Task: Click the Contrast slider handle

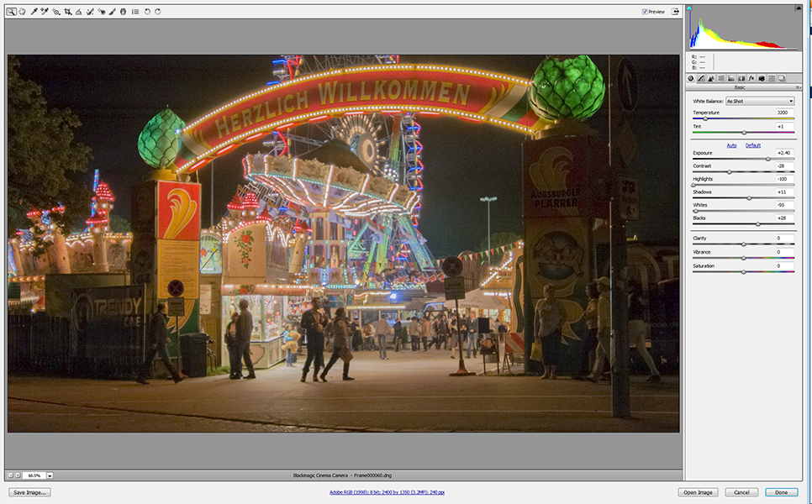Action: [730, 172]
